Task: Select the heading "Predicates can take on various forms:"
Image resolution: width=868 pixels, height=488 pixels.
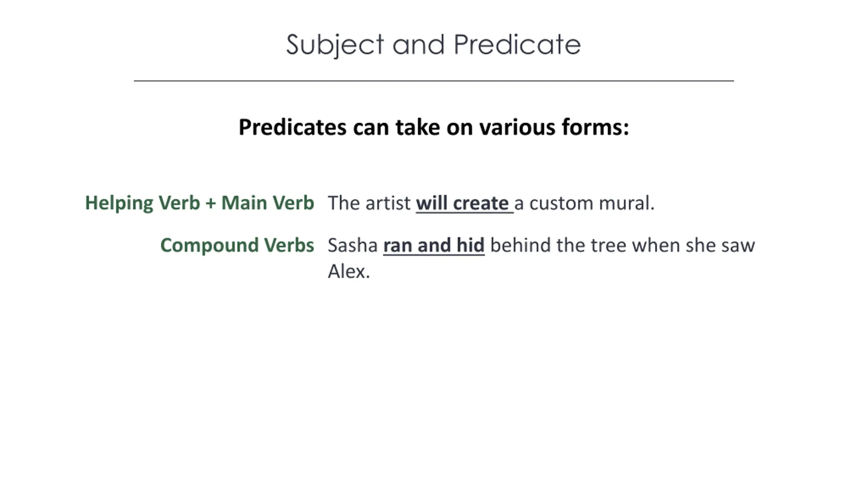Action: click(x=434, y=127)
